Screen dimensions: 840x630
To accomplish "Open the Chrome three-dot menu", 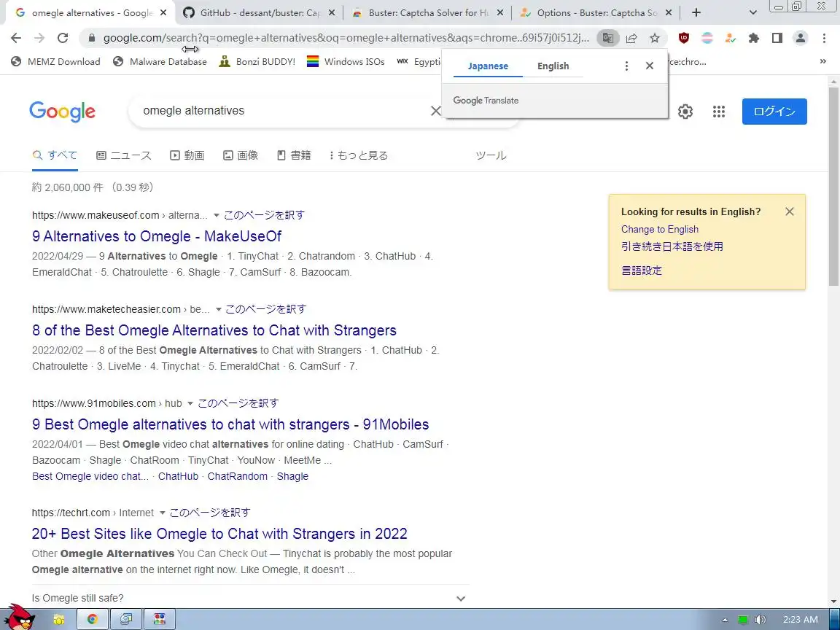I will (824, 37).
